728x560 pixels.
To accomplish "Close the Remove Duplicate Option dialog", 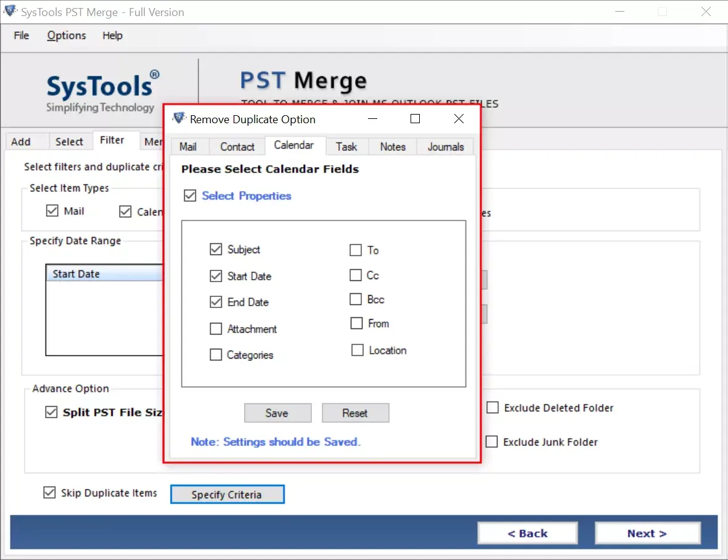I will click(459, 119).
